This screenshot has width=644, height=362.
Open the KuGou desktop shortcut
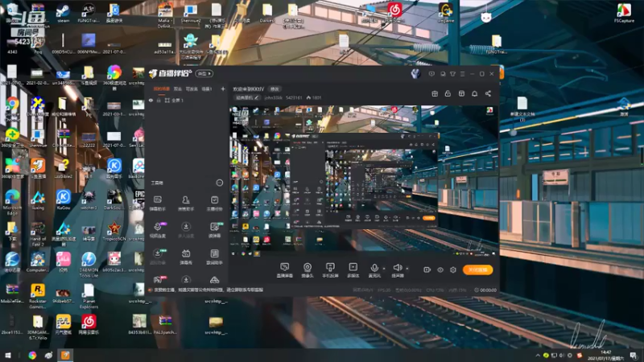64,200
